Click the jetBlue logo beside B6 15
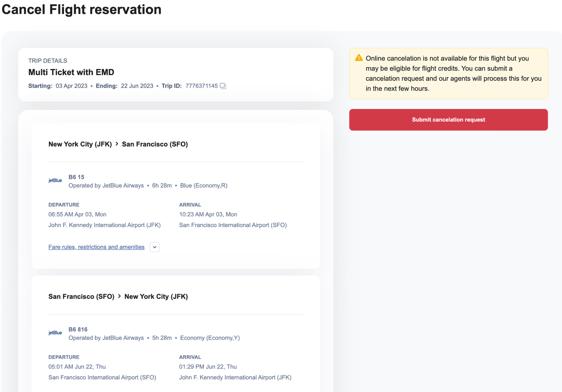This screenshot has width=562, height=392. tap(55, 181)
